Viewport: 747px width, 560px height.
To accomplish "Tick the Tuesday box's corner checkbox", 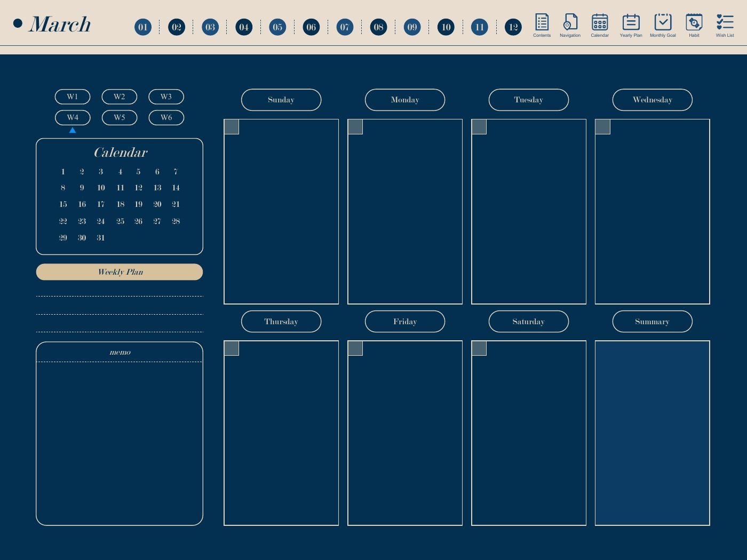I will [x=479, y=127].
